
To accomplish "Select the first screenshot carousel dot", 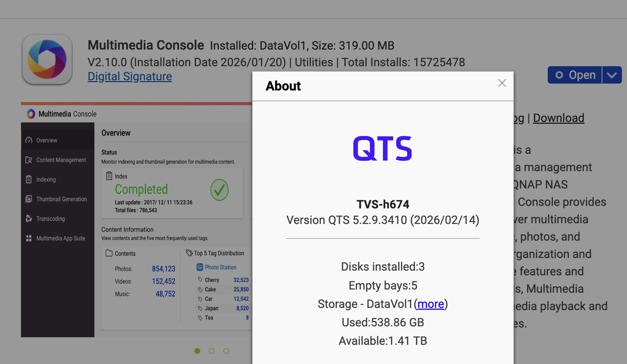I will pos(197,351).
